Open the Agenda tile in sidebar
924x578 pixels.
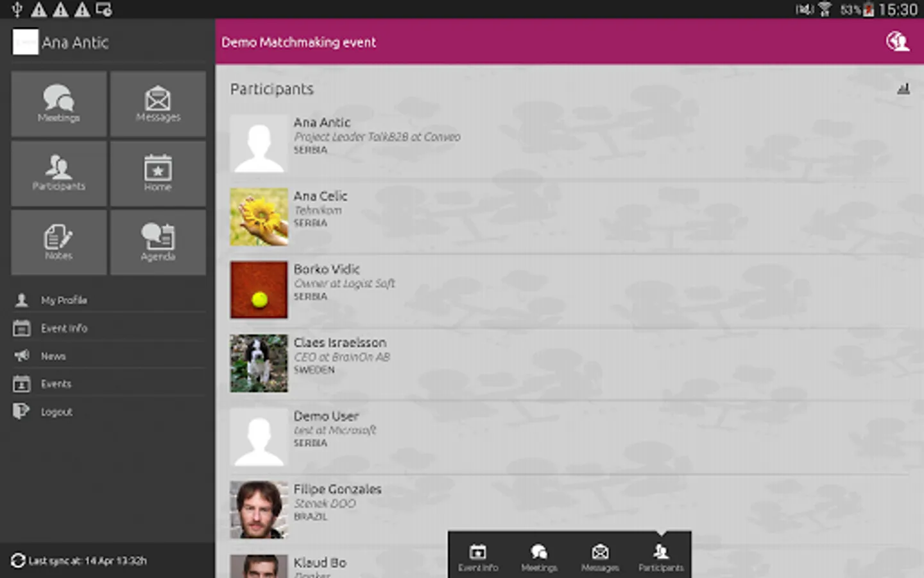point(158,243)
